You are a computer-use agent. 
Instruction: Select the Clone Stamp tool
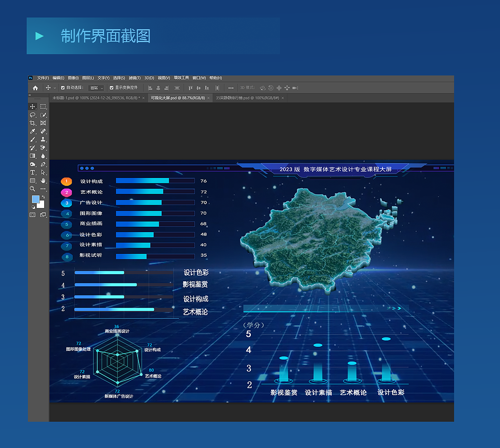pos(43,140)
